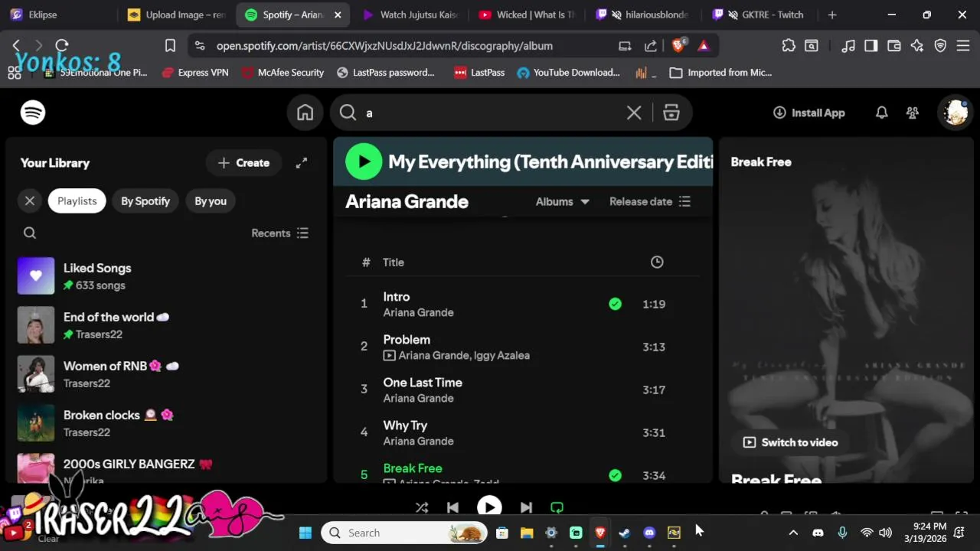The height and width of the screenshot is (551, 980).
Task: Click Create in Your Library
Action: click(243, 163)
